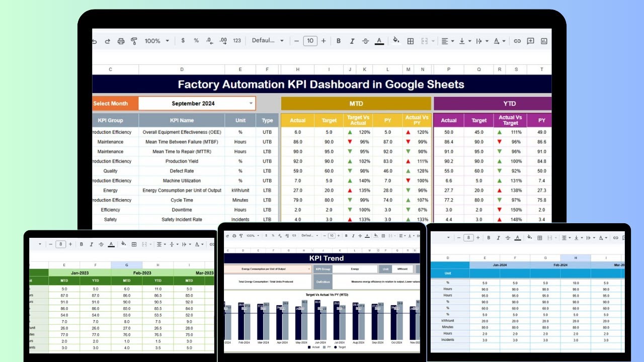Screen dimensions: 644x362
Task: Click Feb-2023 header in left green sheet
Action: tap(142, 273)
